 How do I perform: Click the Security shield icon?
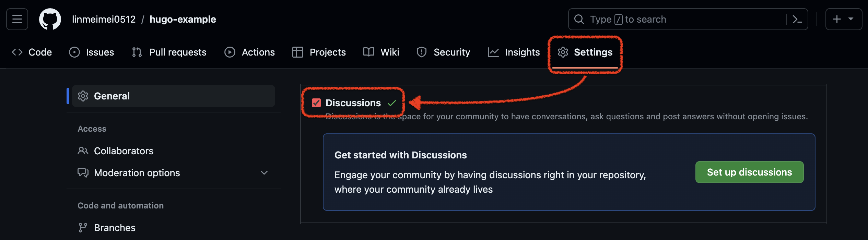point(421,52)
